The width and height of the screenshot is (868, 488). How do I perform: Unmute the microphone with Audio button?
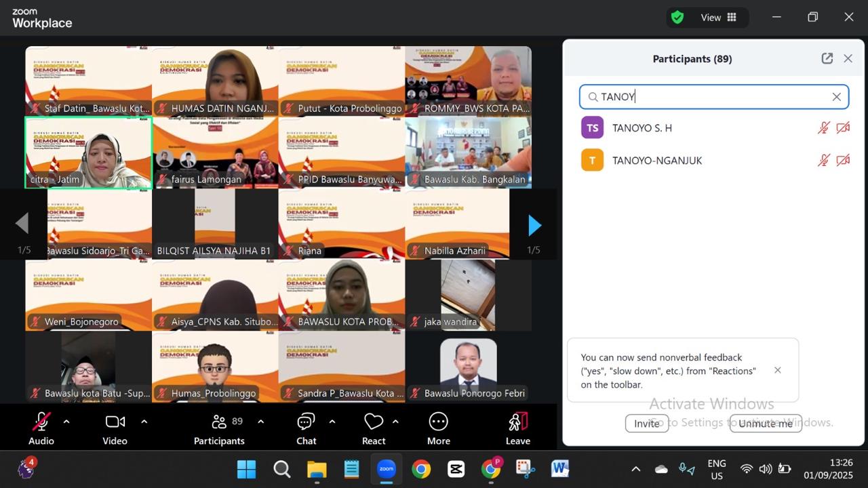coord(41,422)
